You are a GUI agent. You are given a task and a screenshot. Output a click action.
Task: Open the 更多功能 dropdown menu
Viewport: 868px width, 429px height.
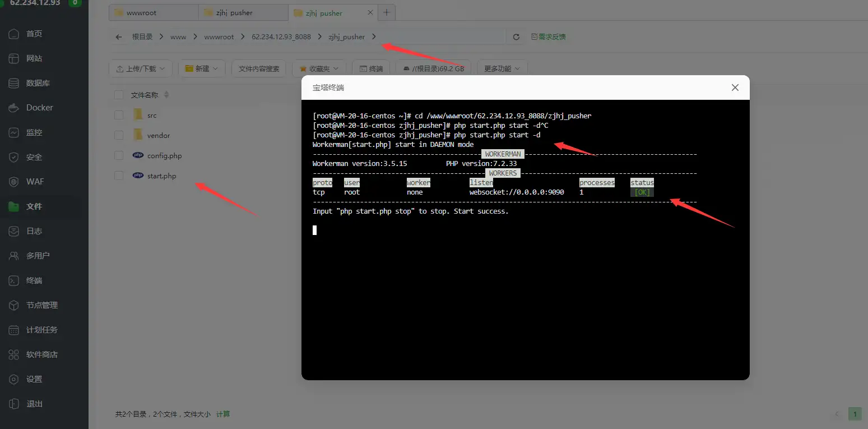click(x=501, y=68)
